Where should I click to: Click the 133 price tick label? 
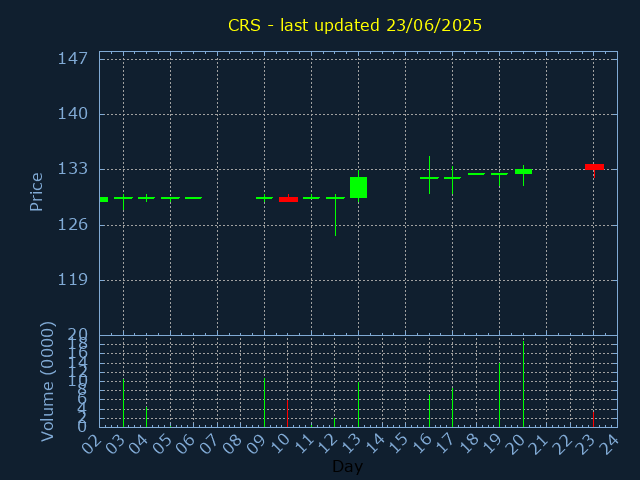[72, 169]
